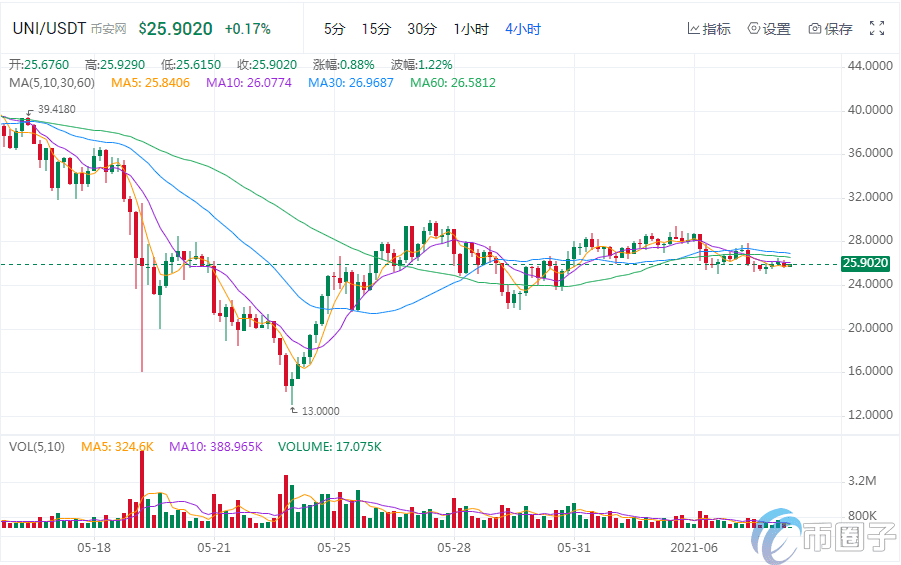
Task: Toggle the MA30 26.9687 legend line
Action: tap(350, 82)
